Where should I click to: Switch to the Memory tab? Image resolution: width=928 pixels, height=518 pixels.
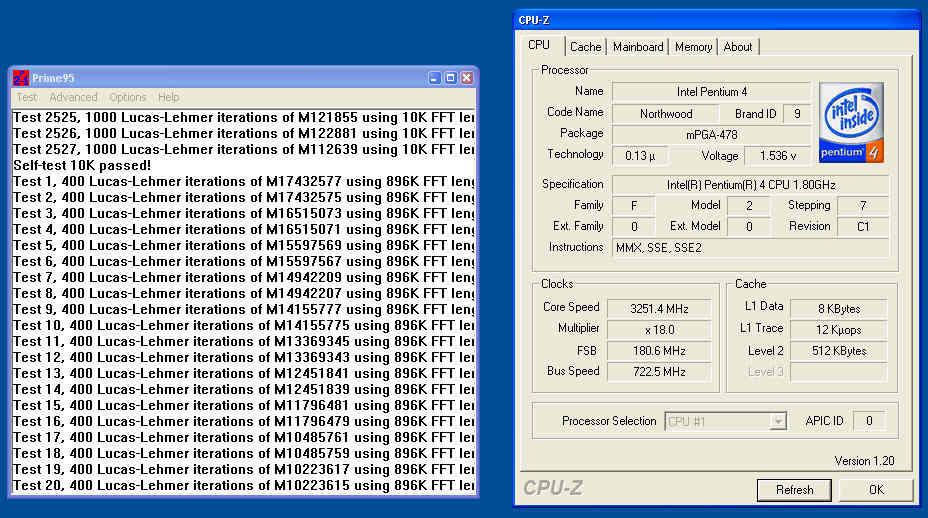[693, 47]
